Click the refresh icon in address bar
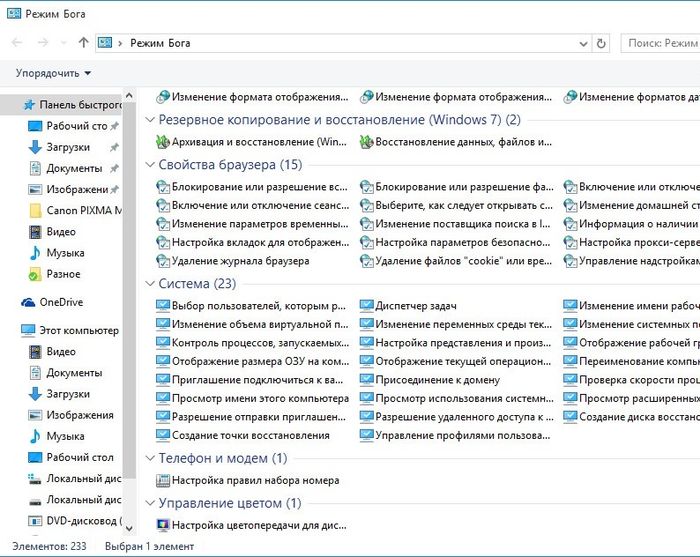The height and width of the screenshot is (557, 700). click(x=601, y=43)
